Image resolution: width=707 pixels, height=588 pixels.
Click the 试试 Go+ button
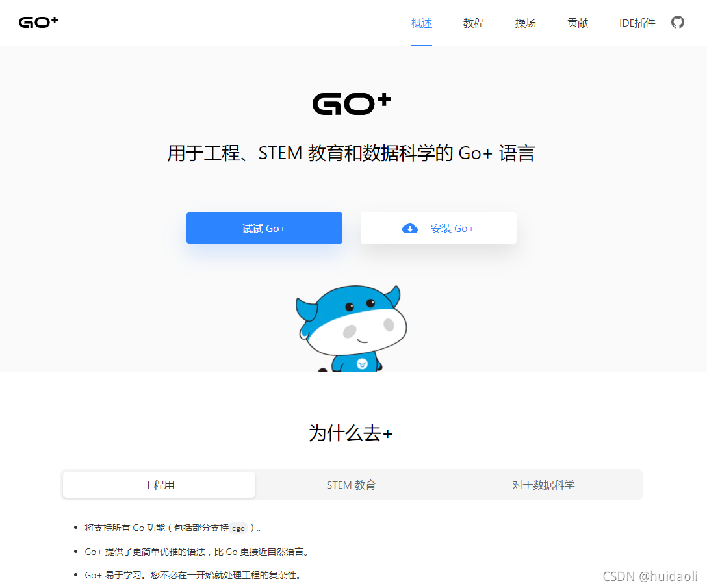[x=264, y=228]
